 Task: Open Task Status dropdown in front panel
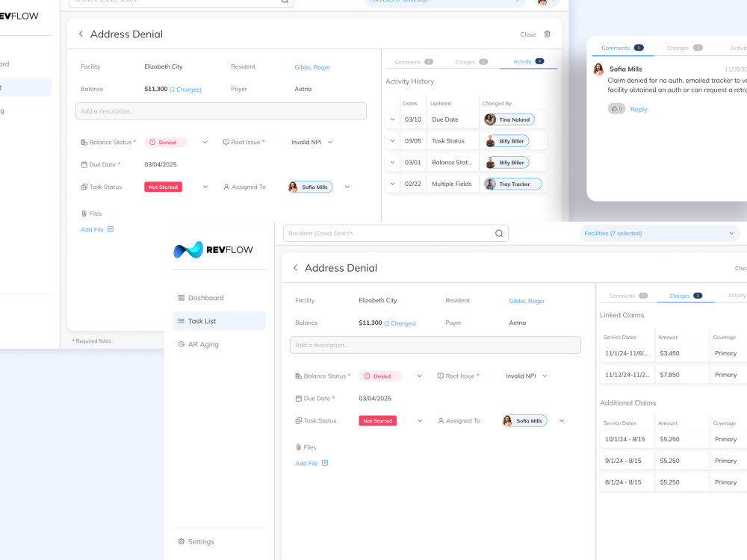420,420
